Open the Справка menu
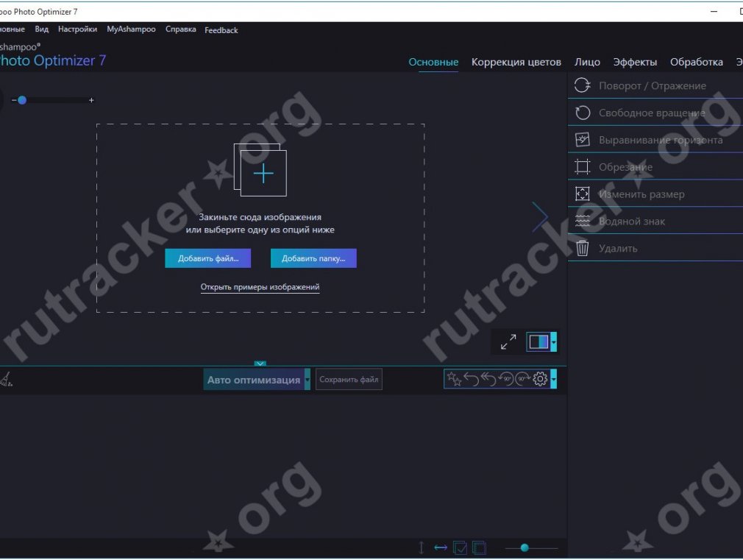This screenshot has width=743, height=560. coord(180,29)
